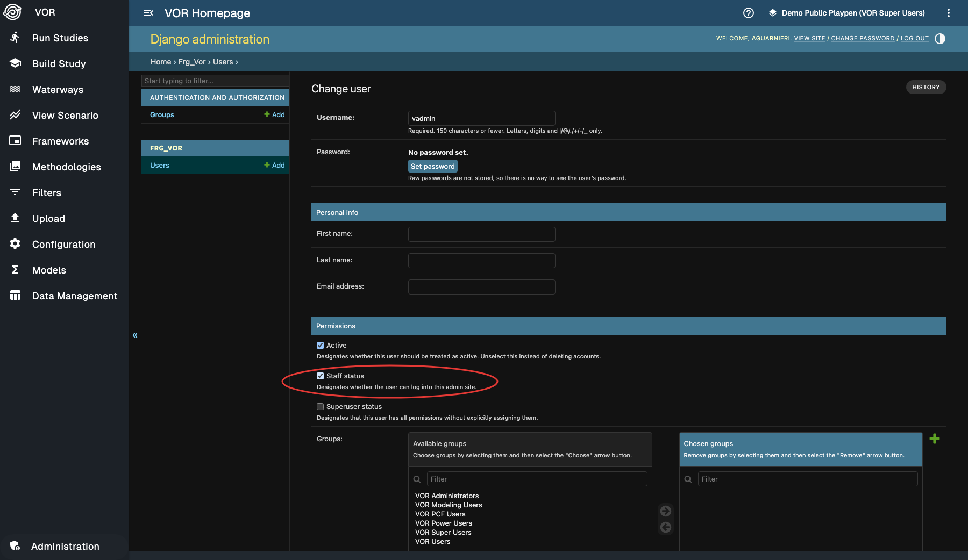Collapse the main navigation menu toggle
Screen dimensions: 968x560
tap(148, 13)
